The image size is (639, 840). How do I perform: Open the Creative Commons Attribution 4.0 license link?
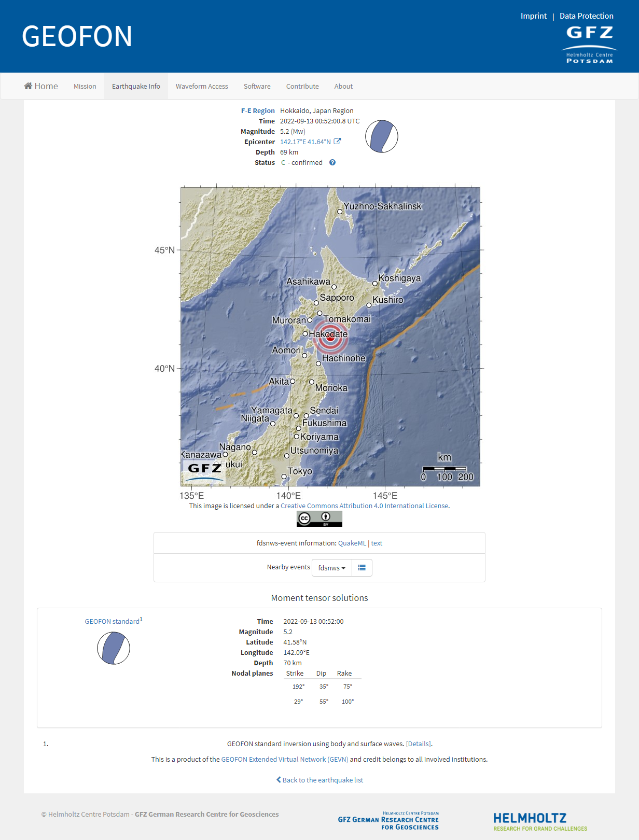point(364,506)
